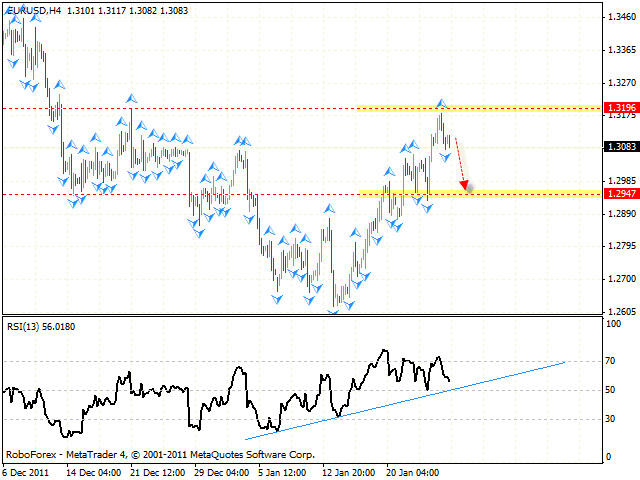The width and height of the screenshot is (640, 480).
Task: Click the red forecast arrowhead pointing at 1.2947
Action: [466, 184]
